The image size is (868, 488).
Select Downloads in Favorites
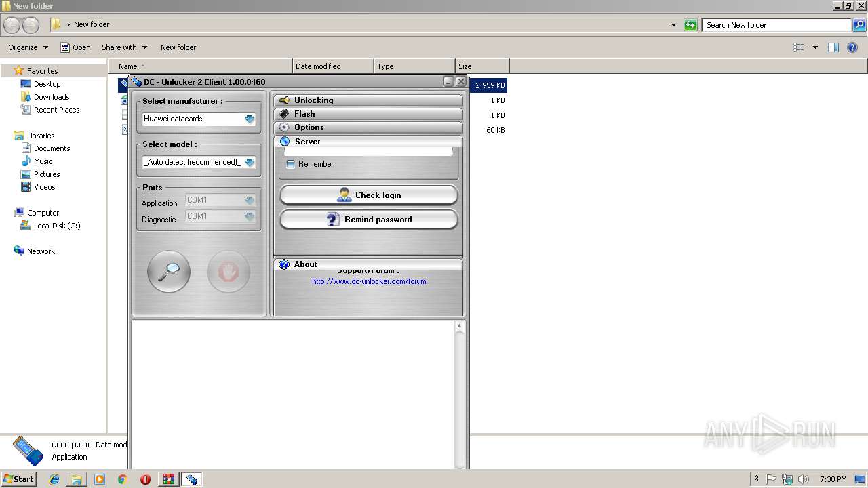[x=52, y=97]
